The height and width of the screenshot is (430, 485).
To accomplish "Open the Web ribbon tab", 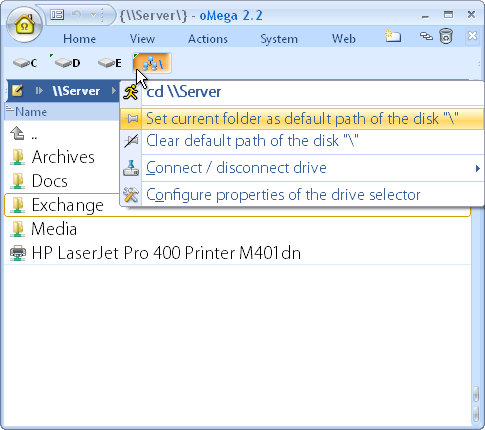I will tap(343, 39).
